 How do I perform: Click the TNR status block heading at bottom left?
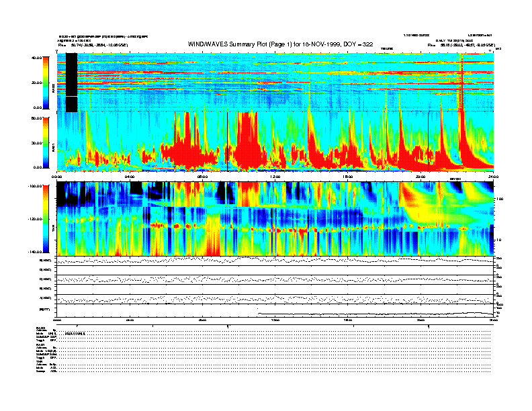click(x=39, y=361)
